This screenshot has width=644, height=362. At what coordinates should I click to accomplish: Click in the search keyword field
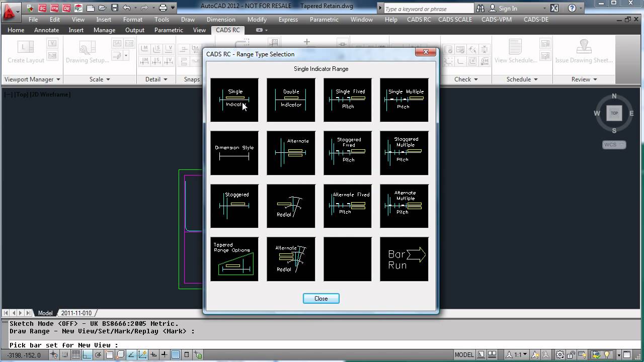[428, 9]
